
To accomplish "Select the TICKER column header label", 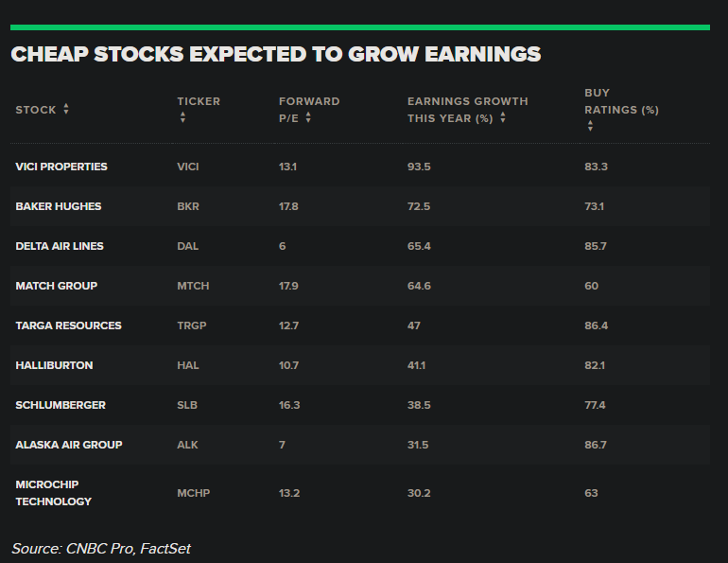I will point(198,101).
